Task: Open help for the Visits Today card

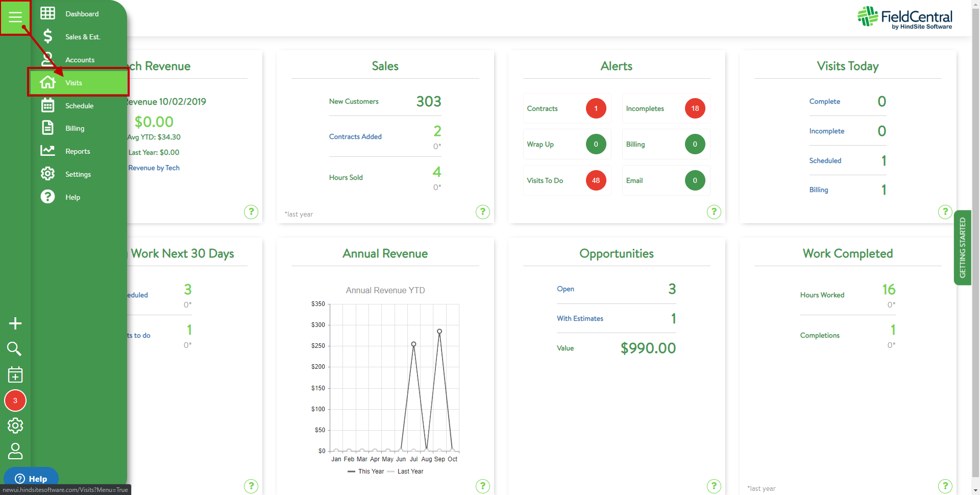Action: pos(945,212)
